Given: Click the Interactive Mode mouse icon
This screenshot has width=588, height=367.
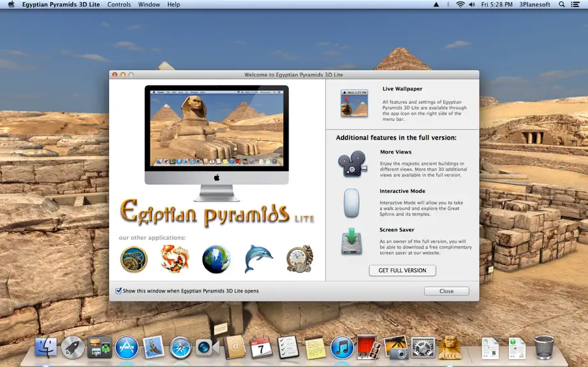Looking at the screenshot, I should pos(352,203).
